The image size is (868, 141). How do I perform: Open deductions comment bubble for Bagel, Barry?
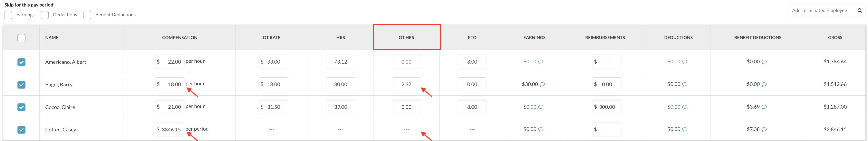(x=685, y=85)
